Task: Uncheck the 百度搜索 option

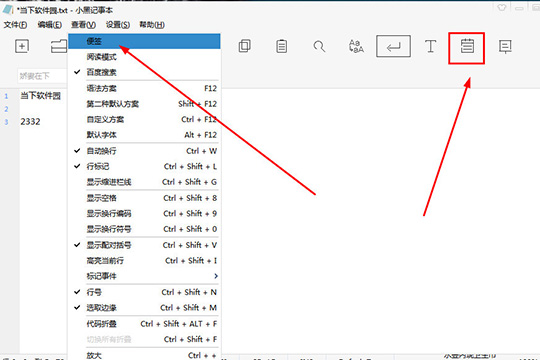Action: tap(144, 72)
